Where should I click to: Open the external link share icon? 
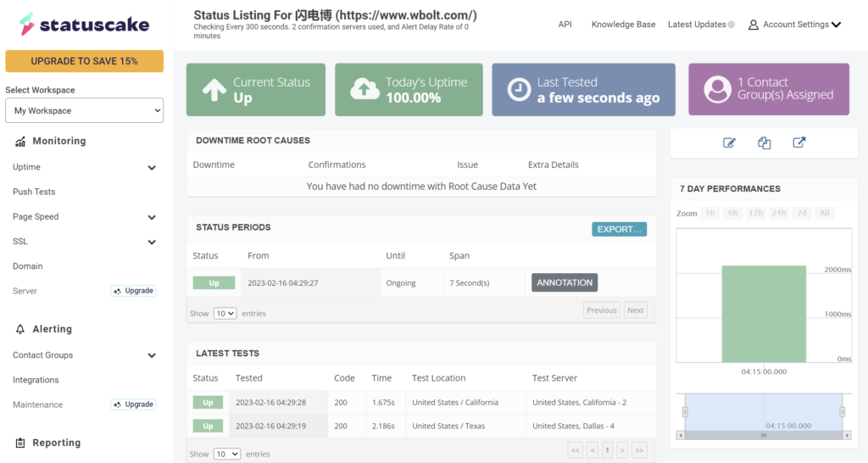798,143
